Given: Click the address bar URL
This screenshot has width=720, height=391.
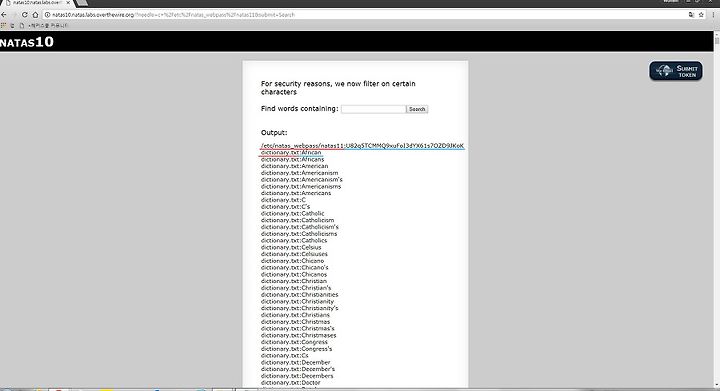Looking at the screenshot, I should (x=174, y=15).
